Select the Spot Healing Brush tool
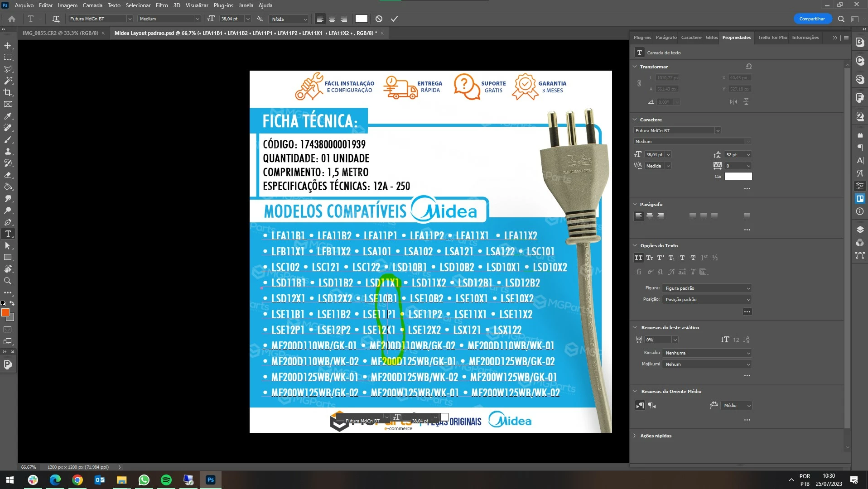 coord(8,128)
